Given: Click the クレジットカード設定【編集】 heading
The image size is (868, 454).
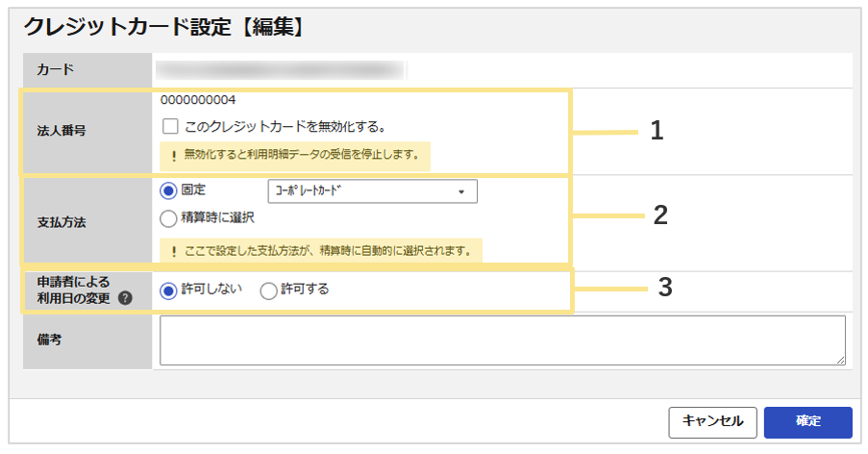Looking at the screenshot, I should [164, 27].
